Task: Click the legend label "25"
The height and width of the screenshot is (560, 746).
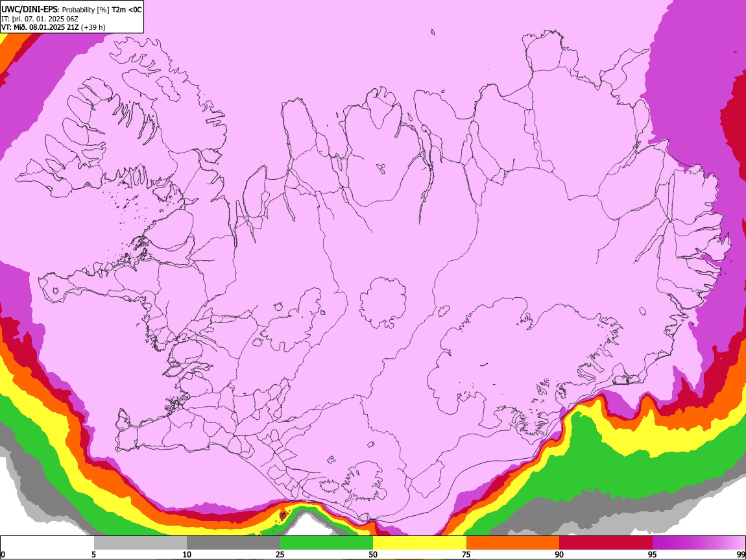Action: coord(280,554)
